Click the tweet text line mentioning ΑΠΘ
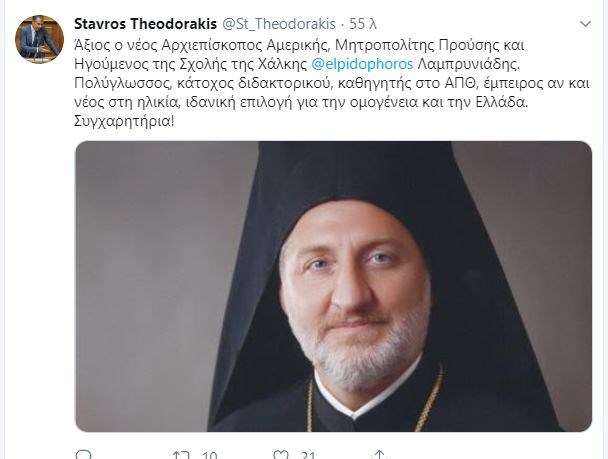The width and height of the screenshot is (608, 459). (x=332, y=83)
